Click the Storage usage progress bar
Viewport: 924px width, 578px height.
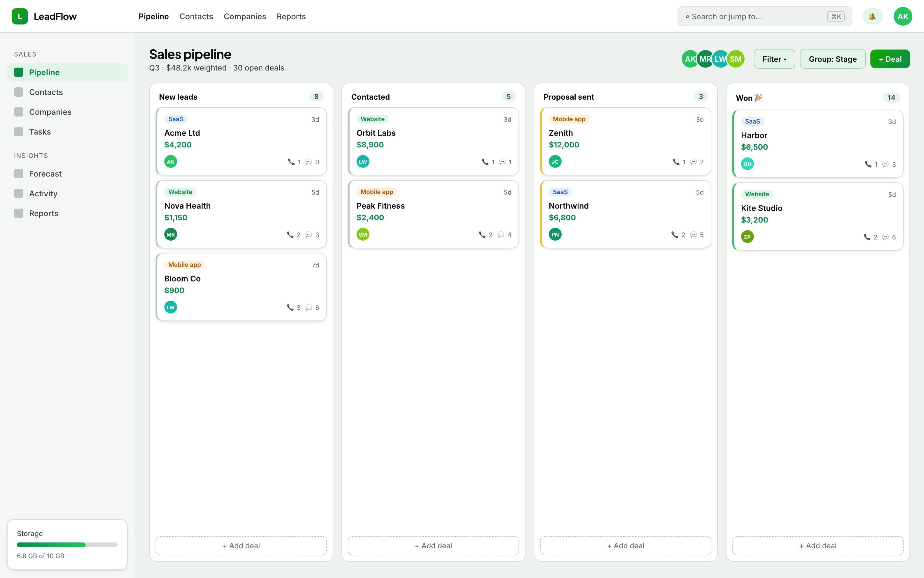(x=67, y=545)
